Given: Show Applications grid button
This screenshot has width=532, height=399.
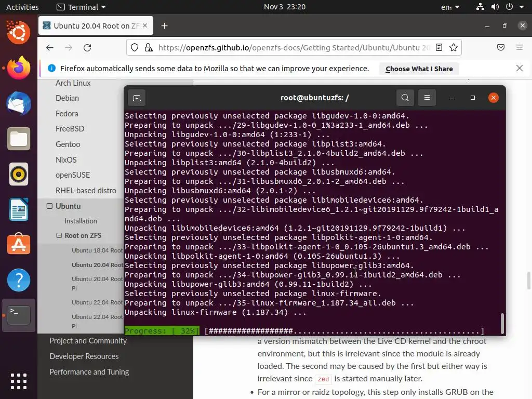Looking at the screenshot, I should coord(19,381).
